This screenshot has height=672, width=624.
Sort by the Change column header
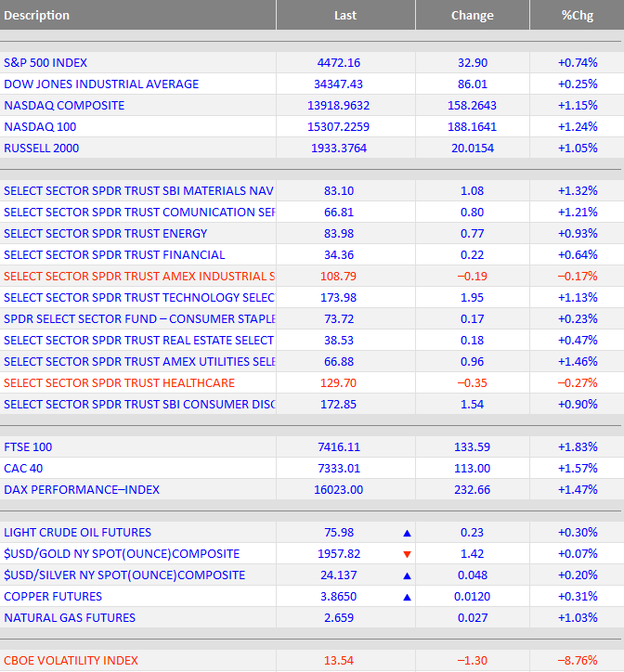pos(473,15)
